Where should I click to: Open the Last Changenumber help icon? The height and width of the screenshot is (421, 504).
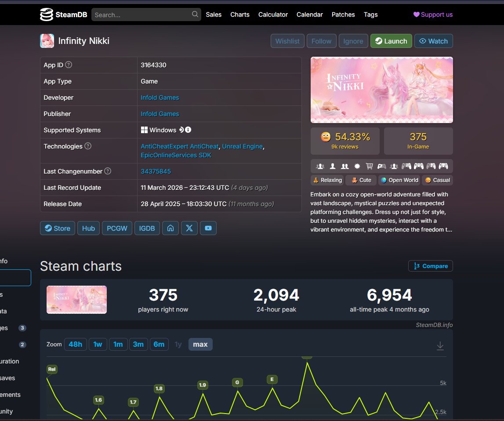(x=108, y=171)
